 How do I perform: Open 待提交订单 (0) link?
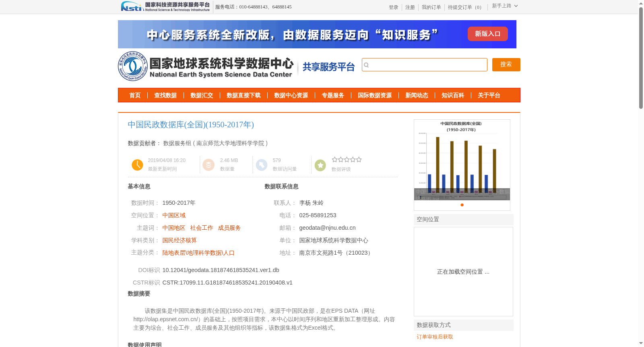466,7
